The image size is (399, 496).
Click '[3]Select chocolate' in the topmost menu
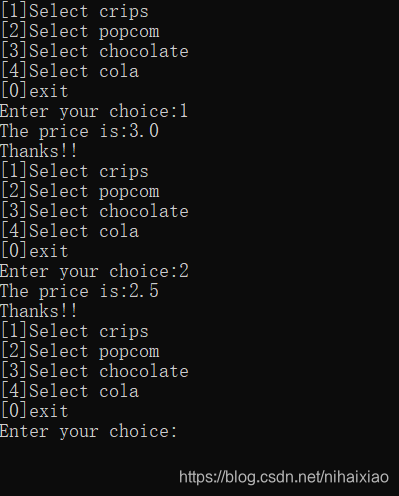[x=95, y=52]
